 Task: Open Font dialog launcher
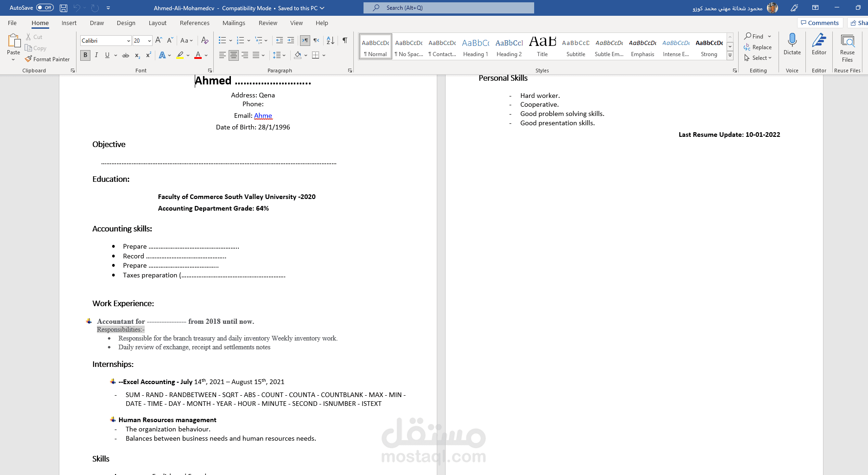click(x=210, y=71)
